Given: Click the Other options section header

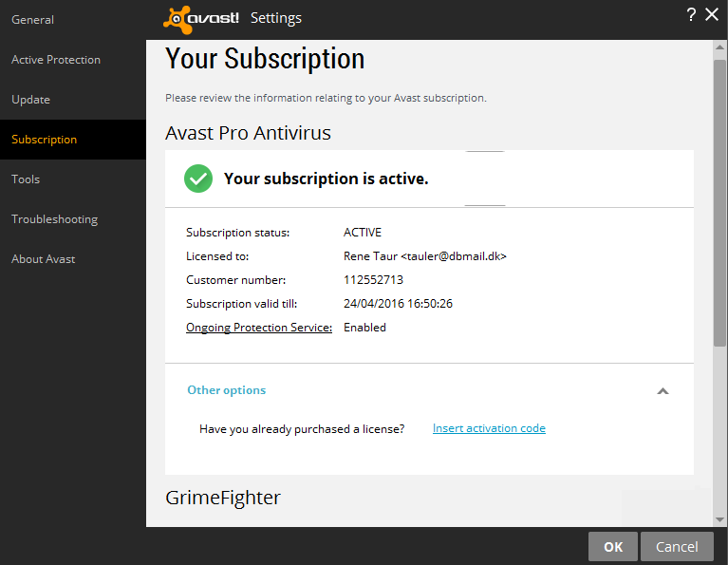Looking at the screenshot, I should [x=227, y=390].
